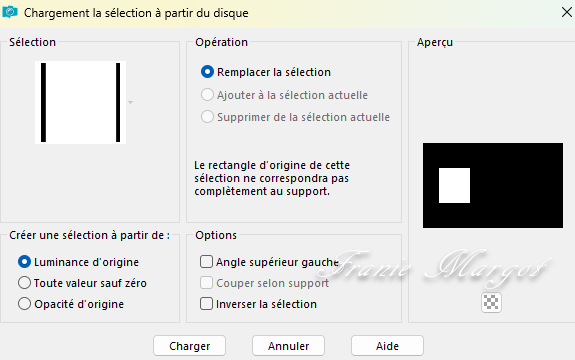Open the selection file dropdown arrow

point(131,102)
